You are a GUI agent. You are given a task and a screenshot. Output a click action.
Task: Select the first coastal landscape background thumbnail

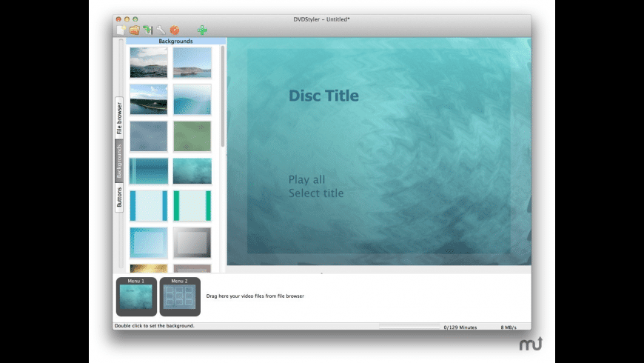point(149,63)
